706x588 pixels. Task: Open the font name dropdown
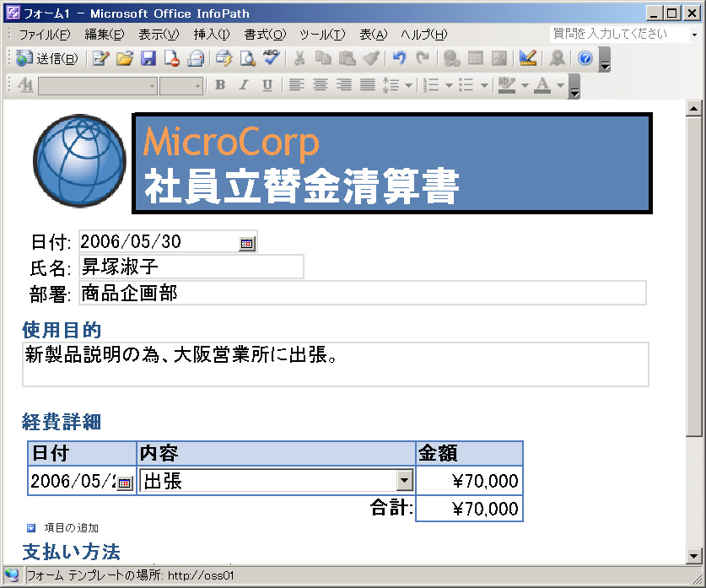click(153, 85)
